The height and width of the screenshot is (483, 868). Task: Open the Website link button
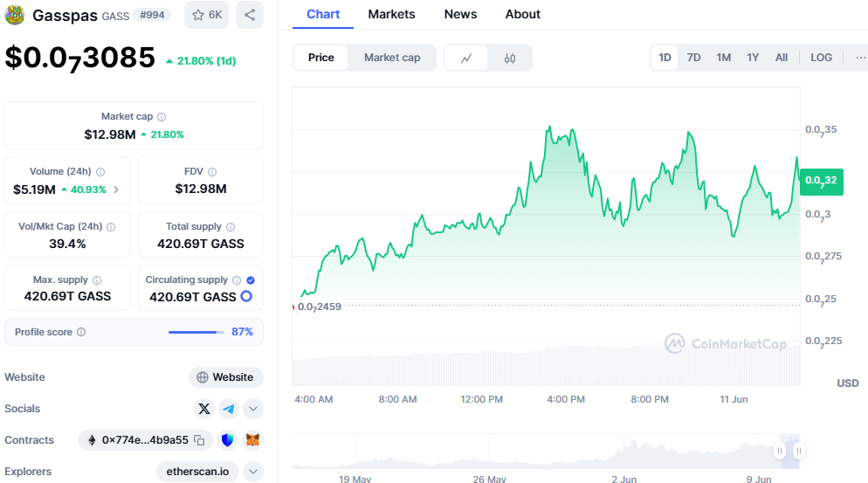225,377
